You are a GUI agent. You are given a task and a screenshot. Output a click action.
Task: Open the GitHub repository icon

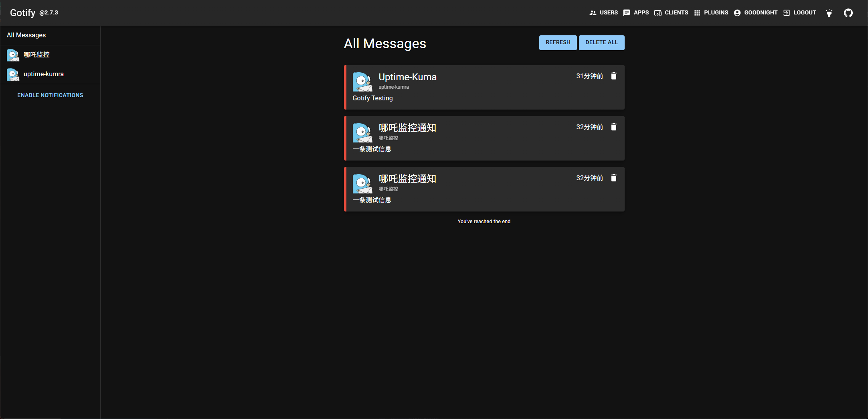tap(848, 13)
